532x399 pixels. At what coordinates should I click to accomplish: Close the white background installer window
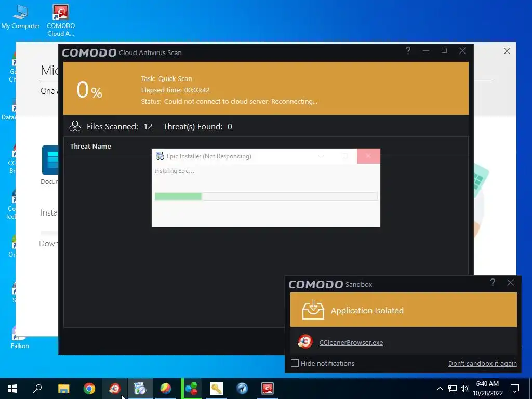point(507,51)
